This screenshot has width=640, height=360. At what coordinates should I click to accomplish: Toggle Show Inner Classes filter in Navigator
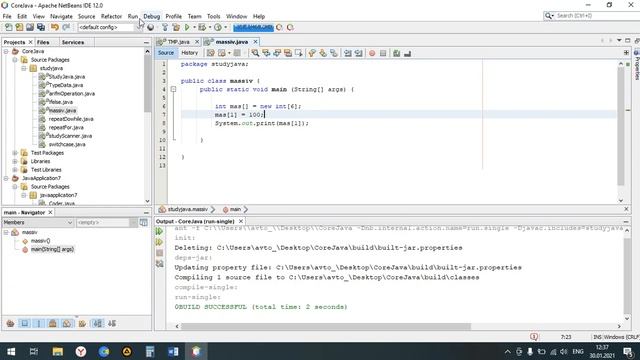pos(67,324)
